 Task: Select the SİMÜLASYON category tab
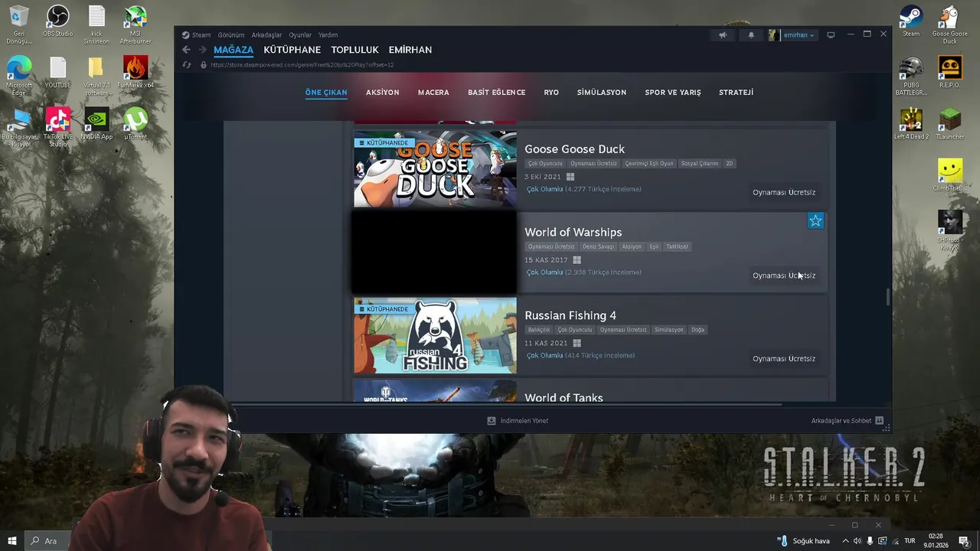[601, 92]
